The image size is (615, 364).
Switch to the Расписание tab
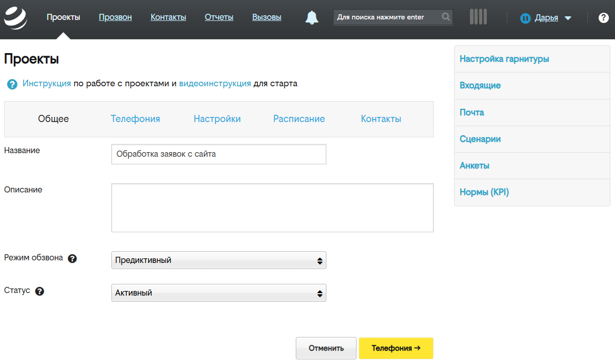point(299,118)
